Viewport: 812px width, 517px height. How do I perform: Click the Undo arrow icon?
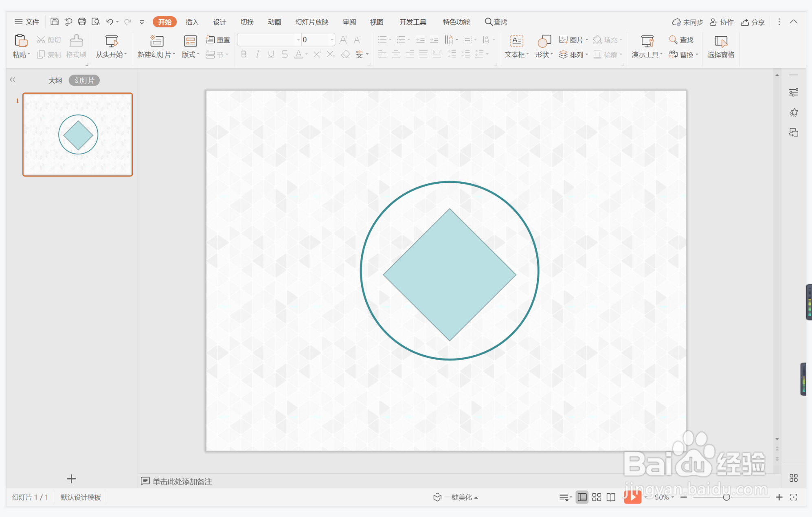coord(109,22)
